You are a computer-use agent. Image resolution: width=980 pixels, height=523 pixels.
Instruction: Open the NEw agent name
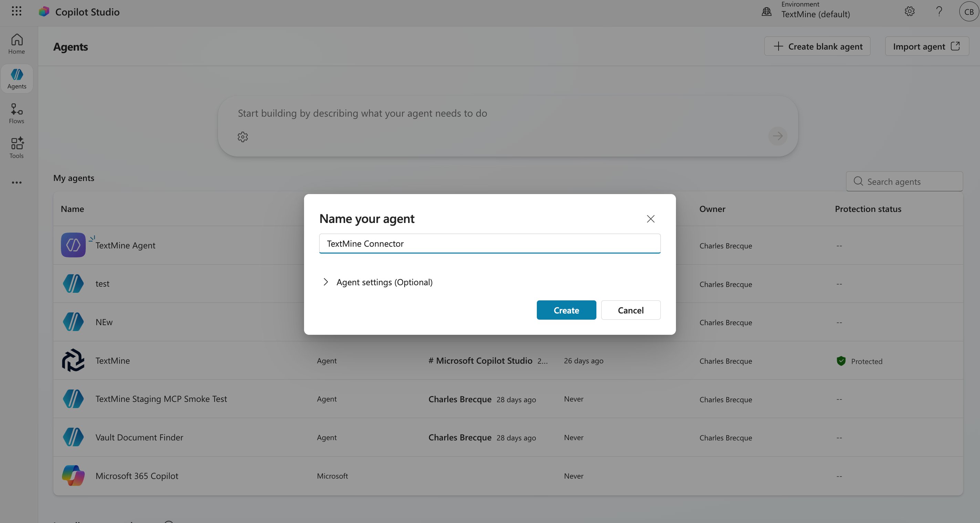point(104,322)
